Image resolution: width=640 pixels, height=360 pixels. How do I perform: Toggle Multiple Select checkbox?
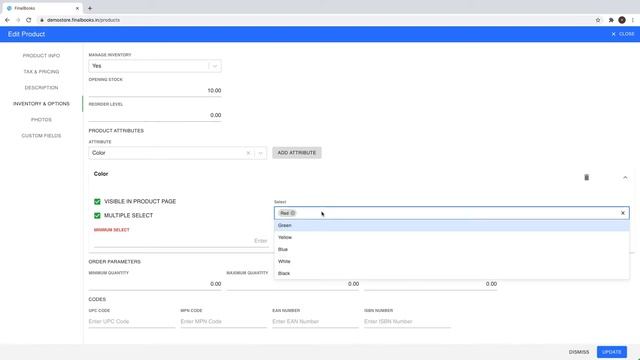tap(97, 216)
